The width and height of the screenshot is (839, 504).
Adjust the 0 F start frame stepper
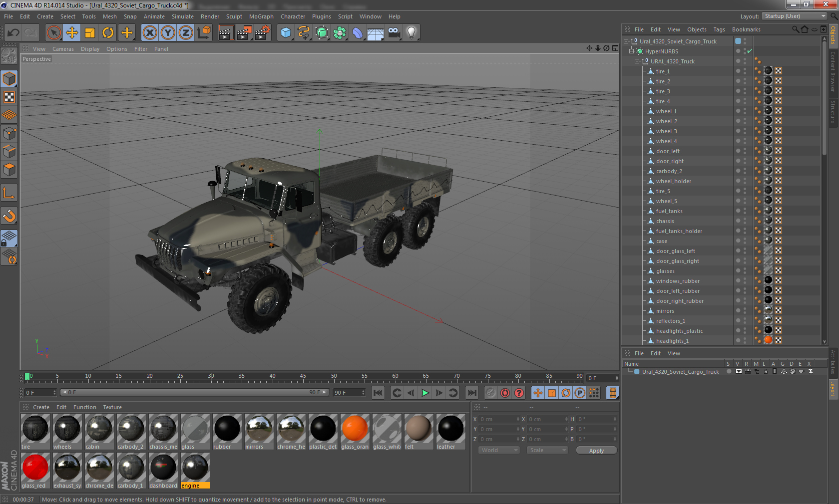(x=54, y=392)
